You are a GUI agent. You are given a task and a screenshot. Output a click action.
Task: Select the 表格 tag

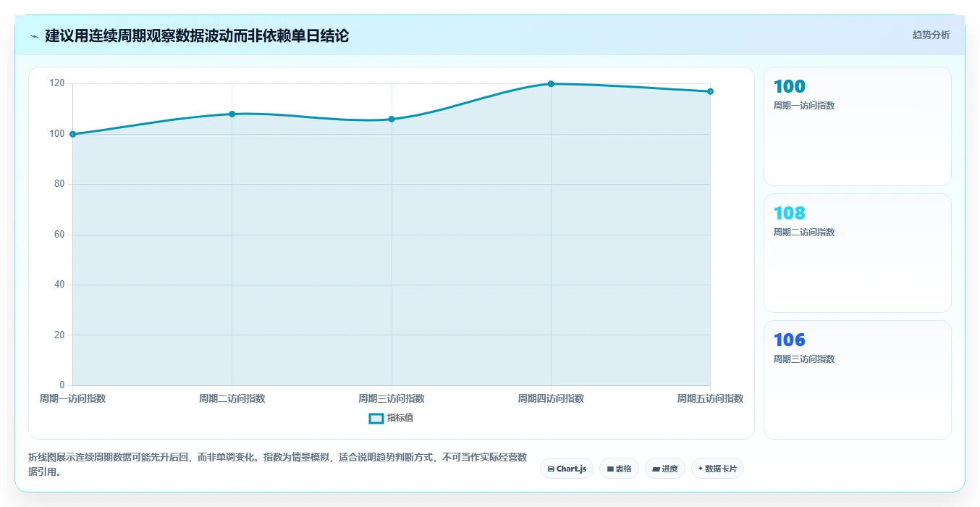(619, 469)
